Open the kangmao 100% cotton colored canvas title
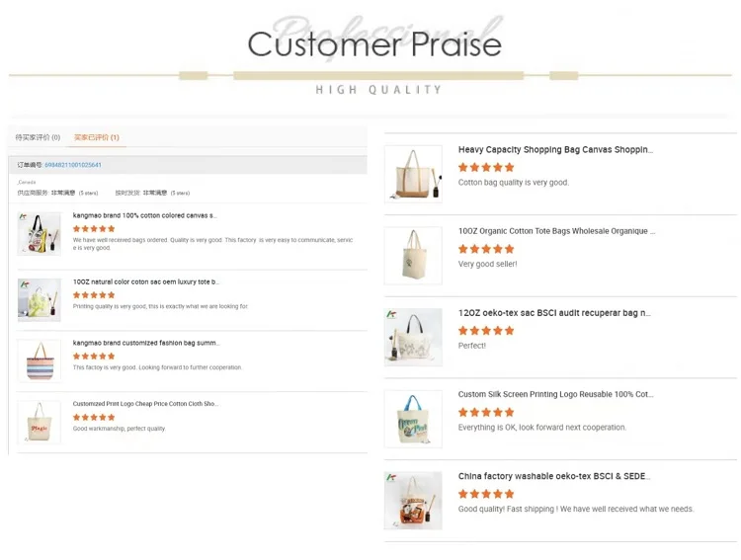This screenshot has height=560, width=741. (144, 214)
